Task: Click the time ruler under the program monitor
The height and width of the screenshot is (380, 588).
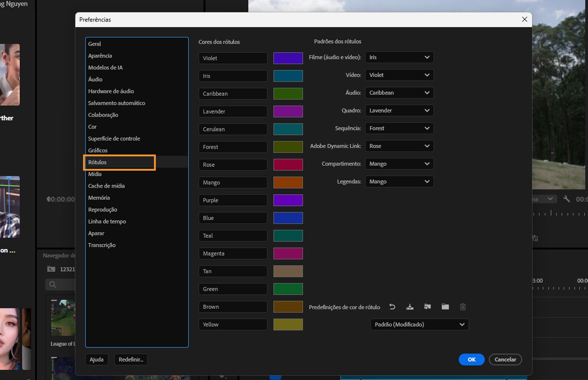Action: coord(560,213)
